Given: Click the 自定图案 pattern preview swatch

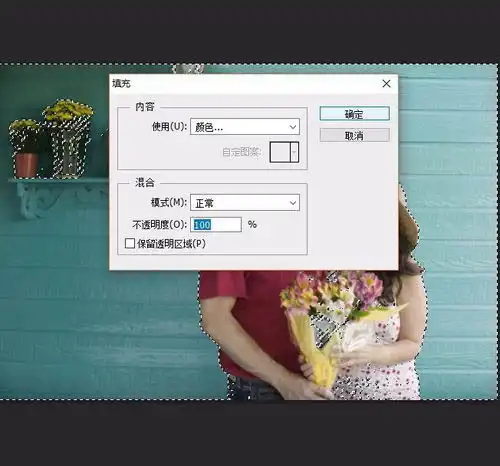Looking at the screenshot, I should pos(280,152).
